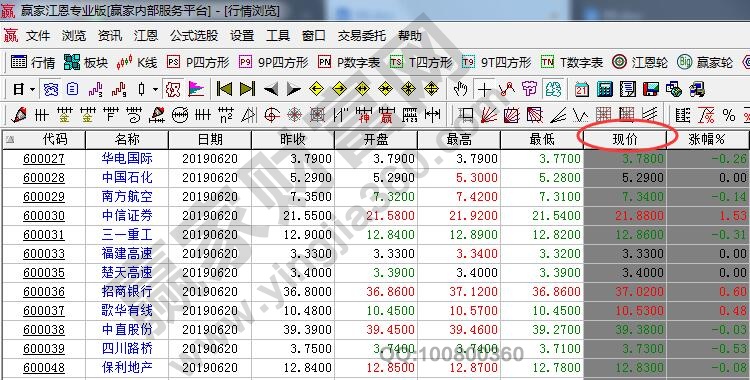Select the red pencil drawing tool
Screen dimensions: 750x380
point(19,115)
